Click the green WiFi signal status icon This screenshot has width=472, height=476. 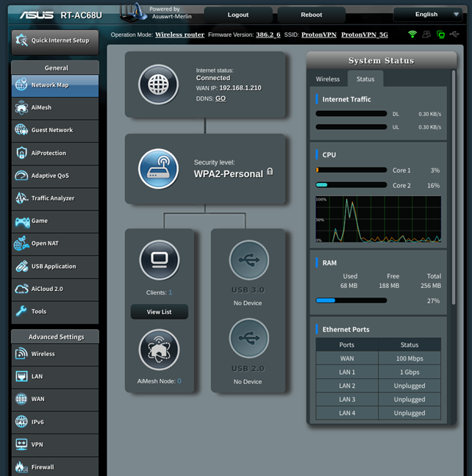pos(412,34)
